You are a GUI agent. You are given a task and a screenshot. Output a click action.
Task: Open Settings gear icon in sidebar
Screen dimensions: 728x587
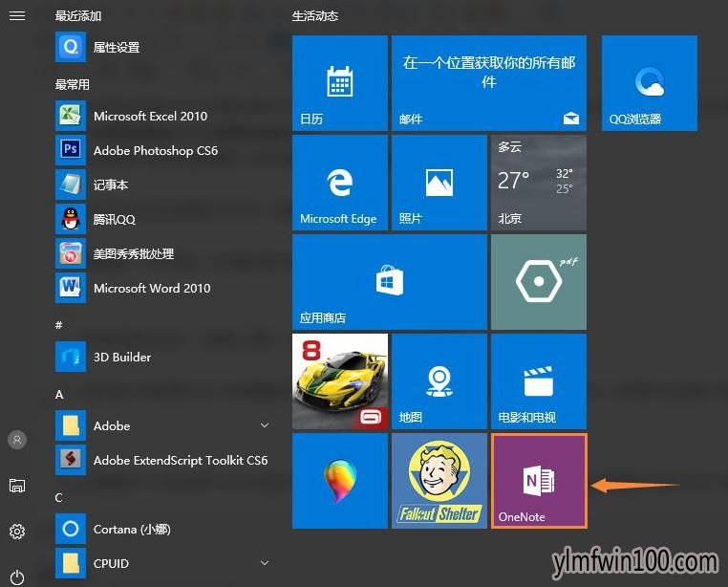[x=17, y=532]
